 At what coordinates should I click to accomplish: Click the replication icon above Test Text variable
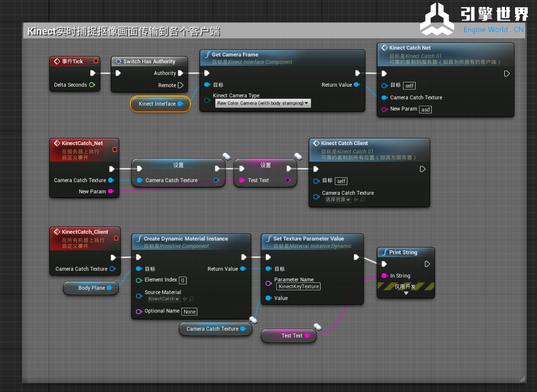(x=318, y=327)
